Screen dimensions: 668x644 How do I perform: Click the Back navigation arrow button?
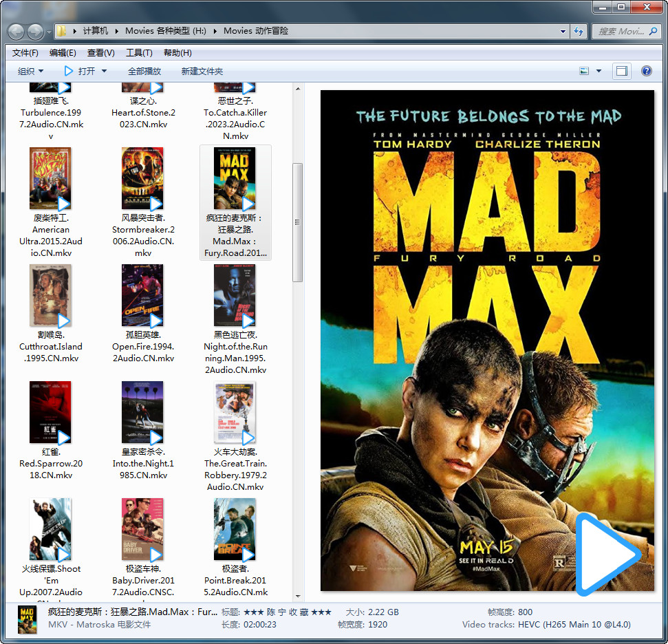click(x=17, y=32)
